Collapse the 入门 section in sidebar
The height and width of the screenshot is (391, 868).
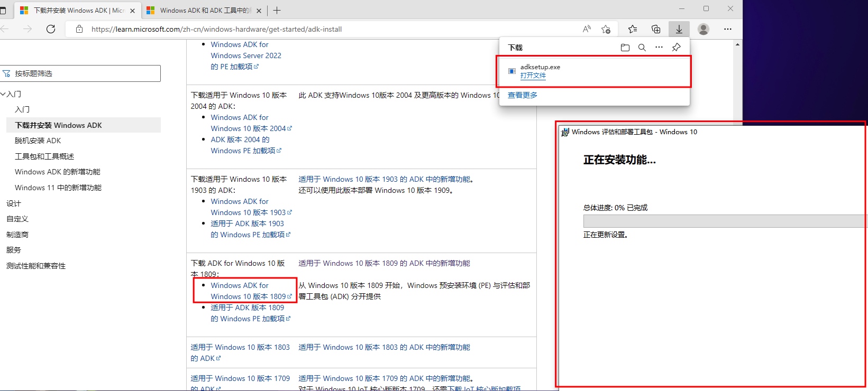point(3,94)
